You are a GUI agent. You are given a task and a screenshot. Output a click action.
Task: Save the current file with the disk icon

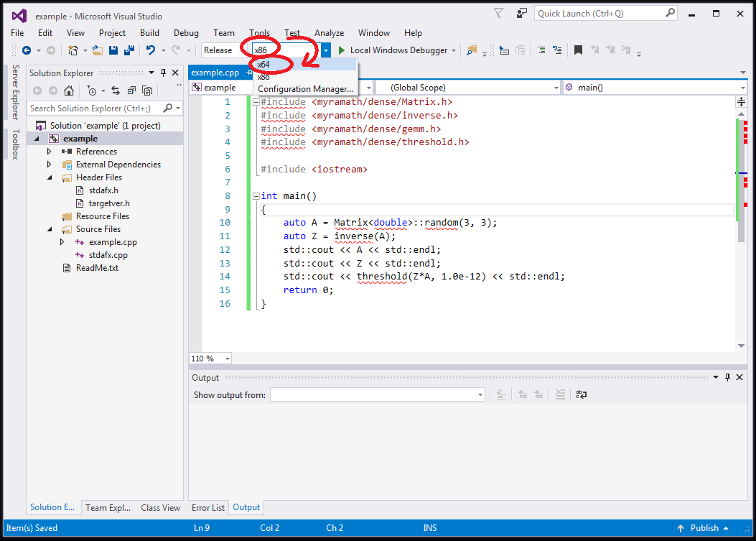pyautogui.click(x=113, y=50)
